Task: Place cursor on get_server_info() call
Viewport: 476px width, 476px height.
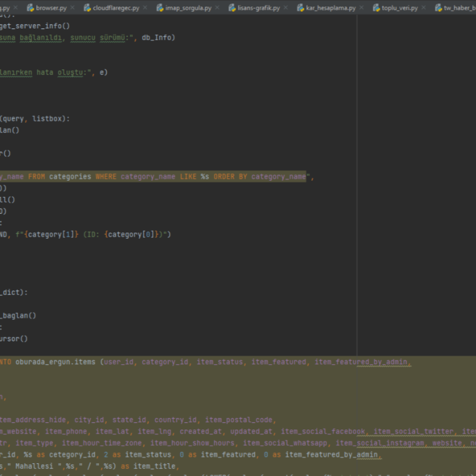Action: (x=34, y=26)
